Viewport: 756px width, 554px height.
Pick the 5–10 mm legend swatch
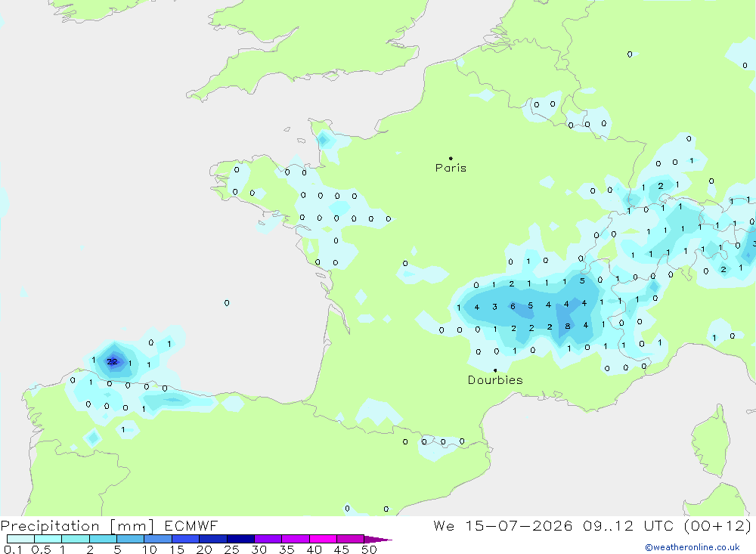point(130,539)
